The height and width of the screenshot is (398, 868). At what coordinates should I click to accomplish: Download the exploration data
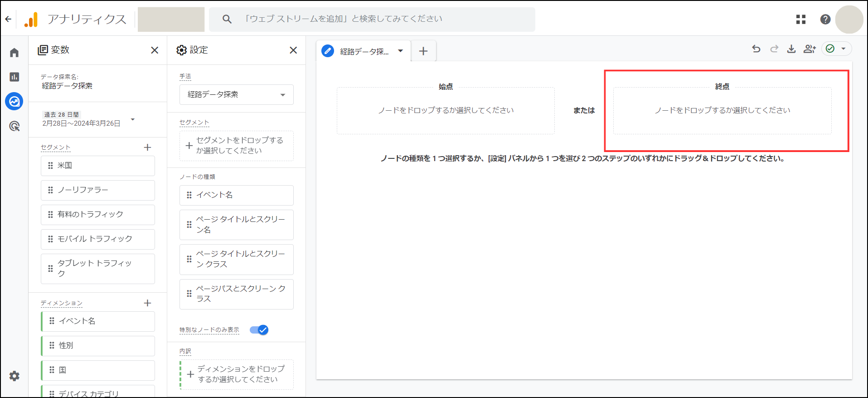click(x=791, y=49)
